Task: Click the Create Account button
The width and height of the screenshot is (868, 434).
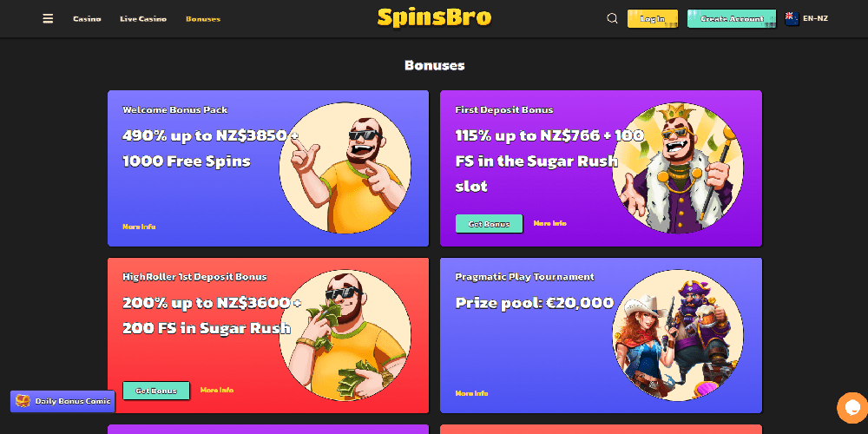Action: (x=732, y=19)
